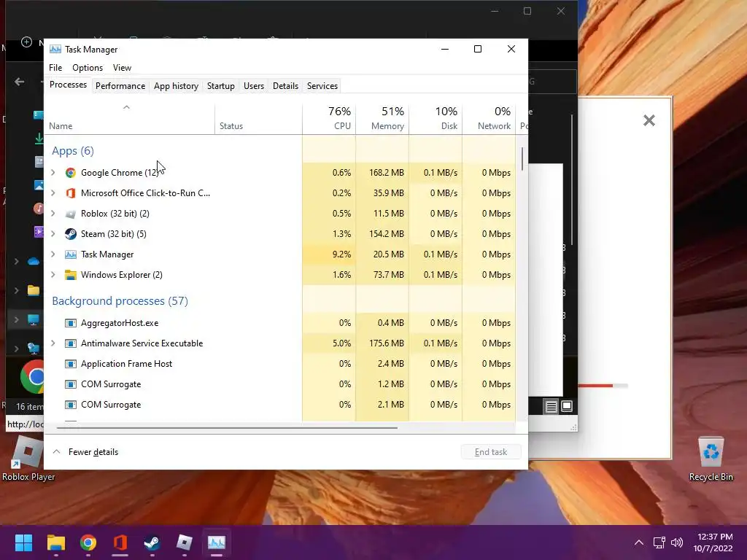Switch File Explorer to large icons view

tap(566, 406)
